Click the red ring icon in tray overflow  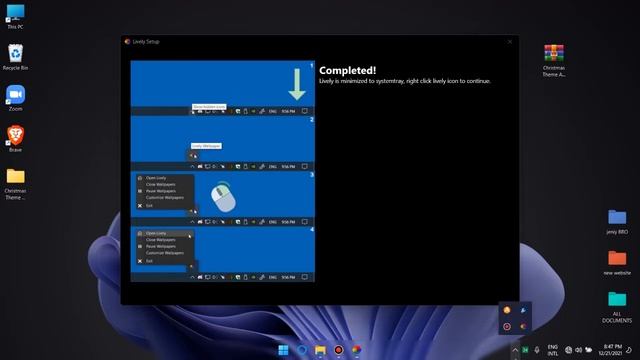(507, 326)
